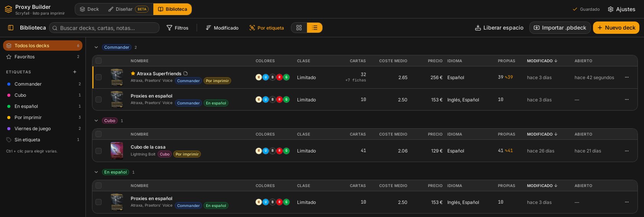Toggle the sidebar panel icon beside Biblioteca

(x=11, y=28)
